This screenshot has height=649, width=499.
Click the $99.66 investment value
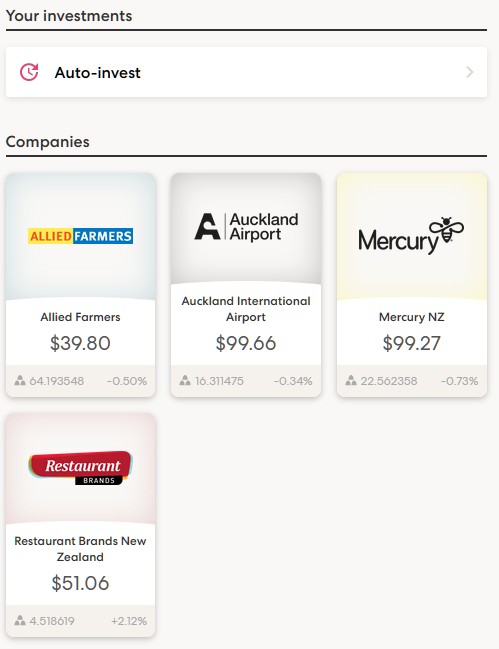coord(246,343)
